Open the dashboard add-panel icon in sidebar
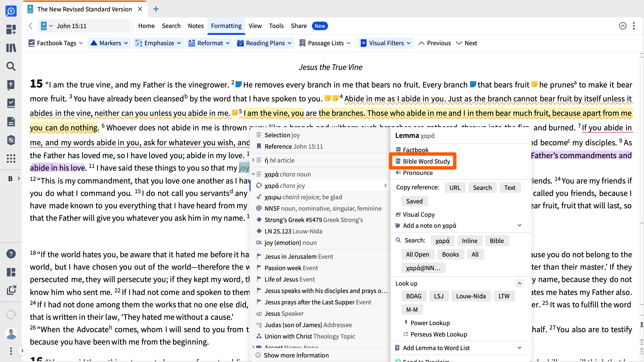Viewport: 644px width, 362px height. [x=11, y=29]
